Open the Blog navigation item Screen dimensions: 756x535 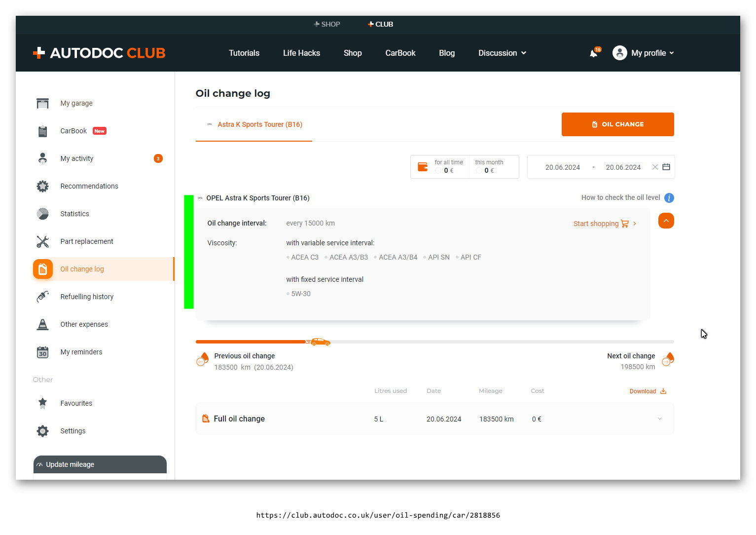tap(447, 53)
